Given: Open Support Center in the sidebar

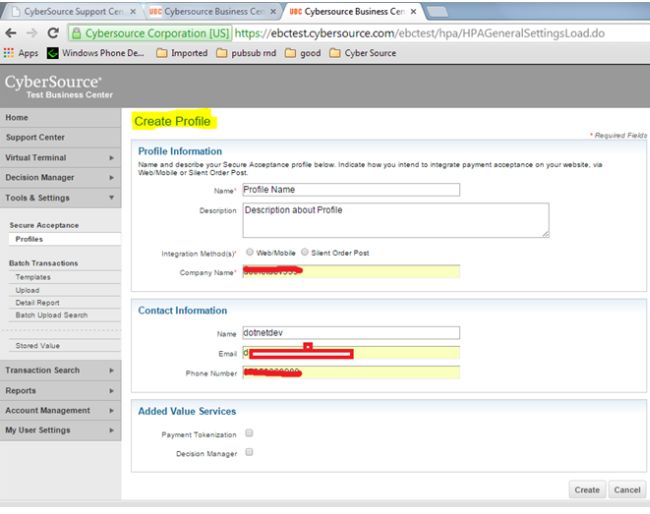Looking at the screenshot, I should [x=61, y=137].
